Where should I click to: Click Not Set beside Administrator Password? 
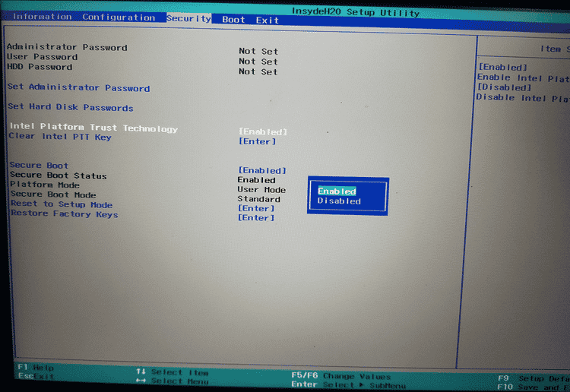point(258,51)
